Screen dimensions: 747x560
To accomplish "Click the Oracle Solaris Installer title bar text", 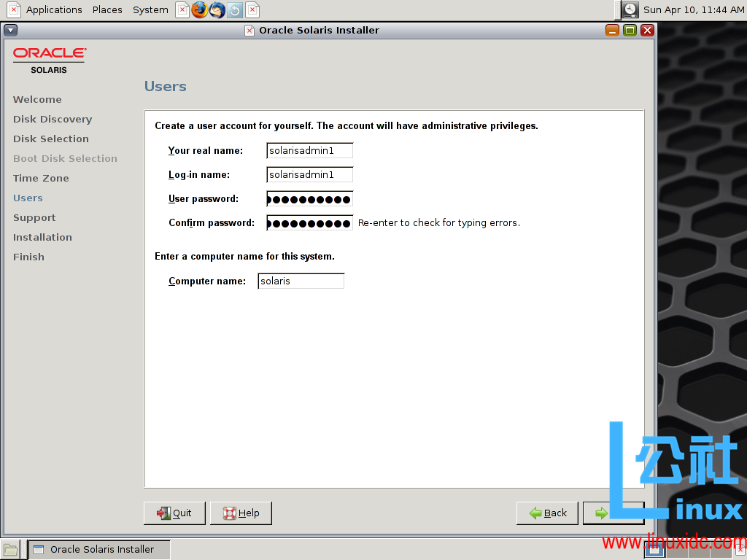I will tap(319, 31).
